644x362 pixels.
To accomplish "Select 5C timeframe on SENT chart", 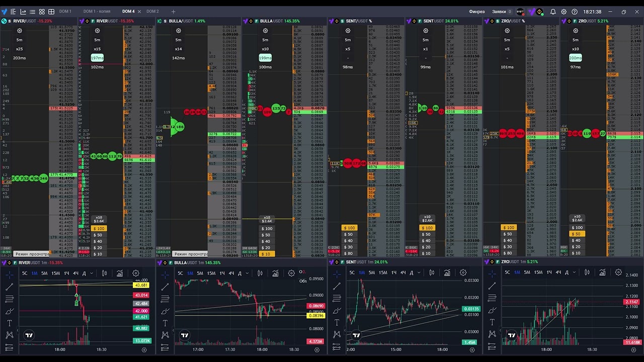I will pos(352,273).
